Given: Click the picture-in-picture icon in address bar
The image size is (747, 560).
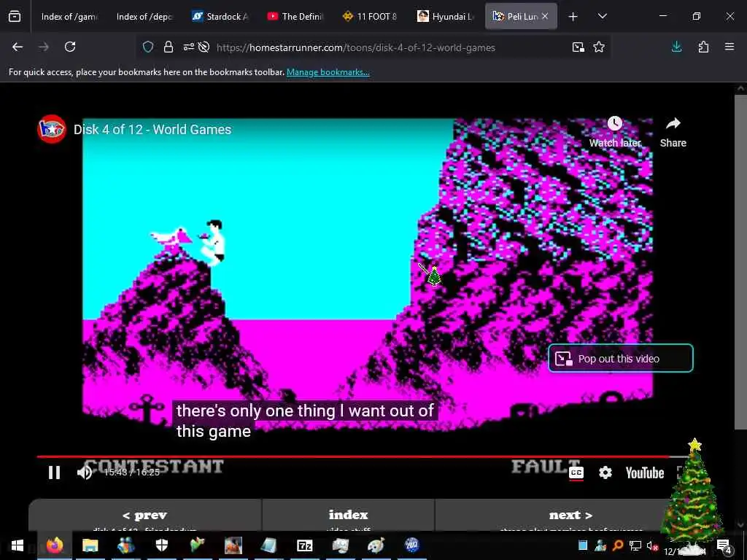Looking at the screenshot, I should (578, 47).
